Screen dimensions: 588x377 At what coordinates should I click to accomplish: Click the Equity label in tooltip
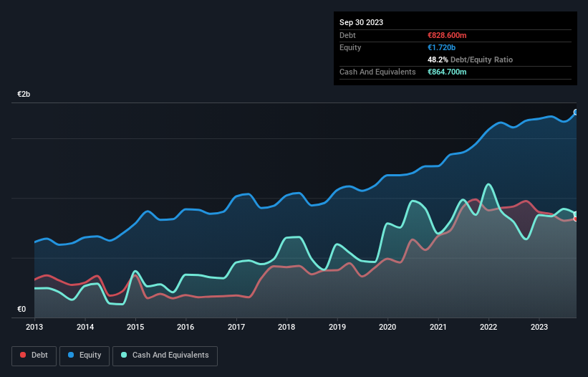pos(350,47)
